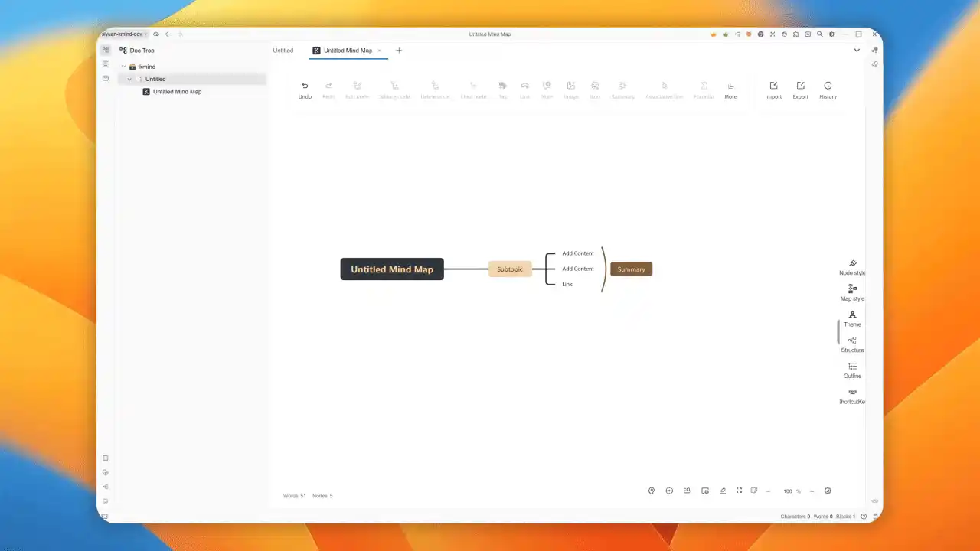This screenshot has height=551, width=980.
Task: Click the Undo toolbar button
Action: 305,90
